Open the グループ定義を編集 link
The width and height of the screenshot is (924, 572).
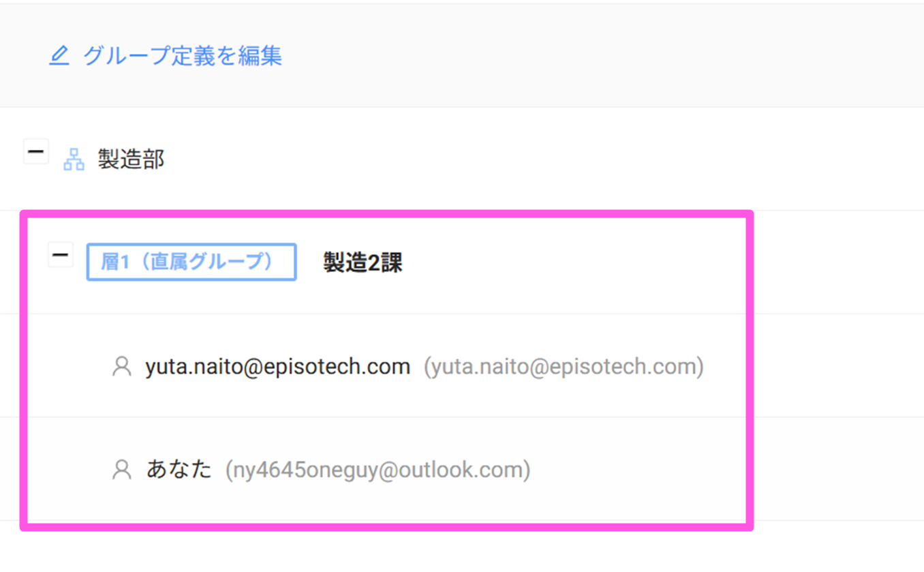(182, 55)
